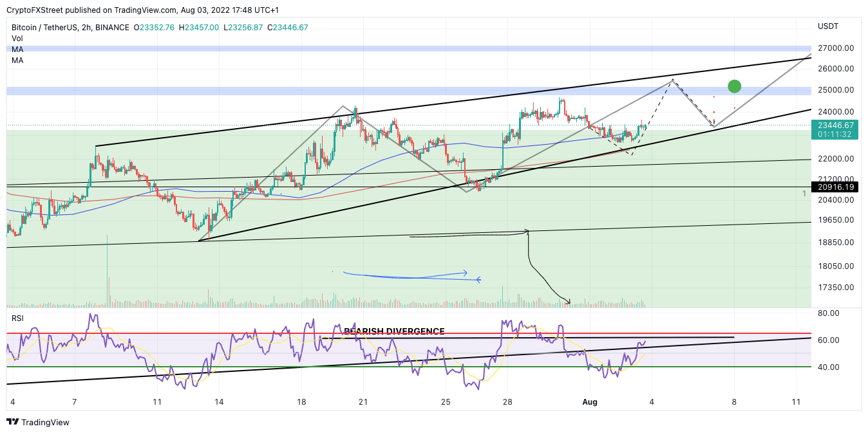Click the RSI pane label
This screenshot has width=868, height=433.
(16, 317)
